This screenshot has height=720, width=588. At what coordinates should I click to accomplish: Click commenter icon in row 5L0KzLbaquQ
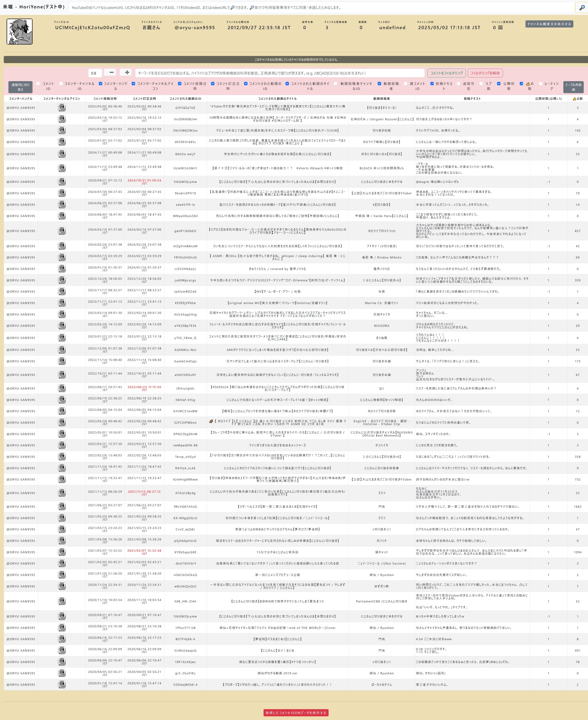[62, 650]
